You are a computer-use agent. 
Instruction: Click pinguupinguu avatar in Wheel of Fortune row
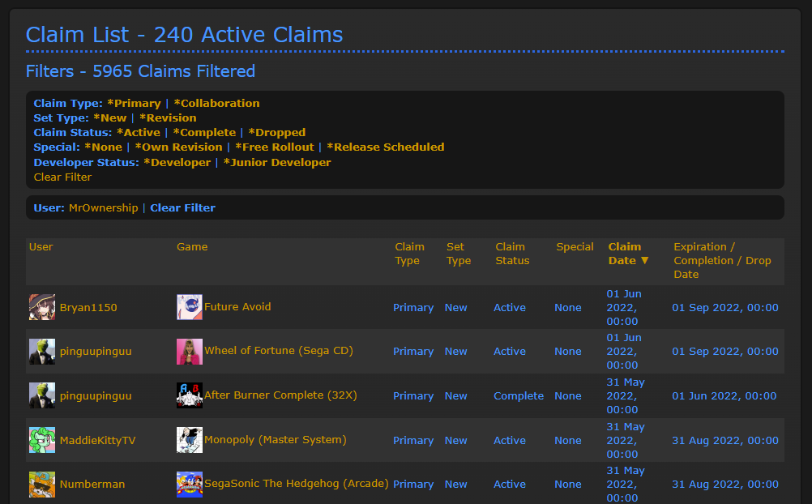click(x=42, y=351)
